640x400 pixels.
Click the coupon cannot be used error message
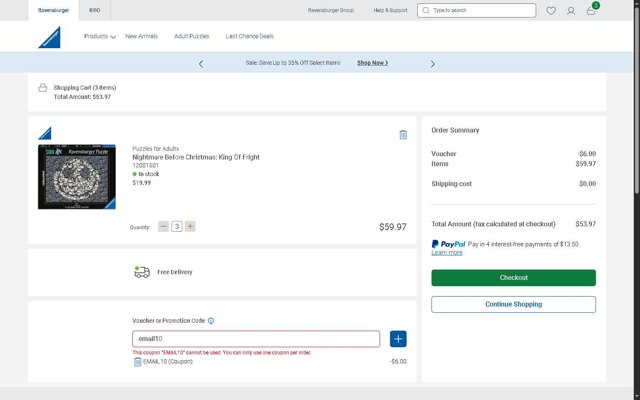[222, 353]
